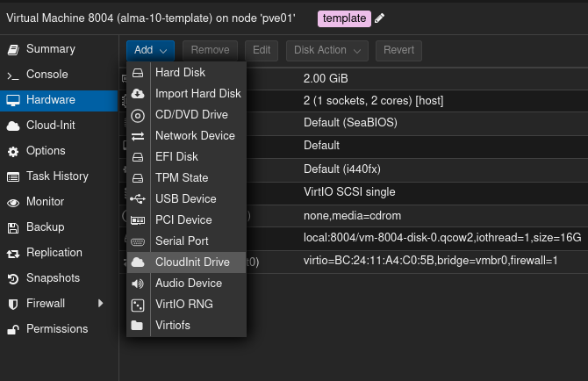This screenshot has height=381, width=588.
Task: Select CloudInit Drive from the menu
Action: click(192, 262)
